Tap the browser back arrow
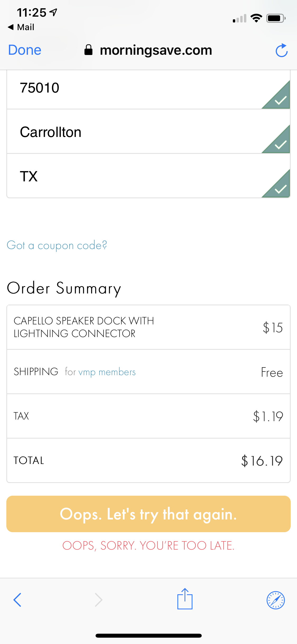Screen dimensions: 297x644 pos(17,600)
